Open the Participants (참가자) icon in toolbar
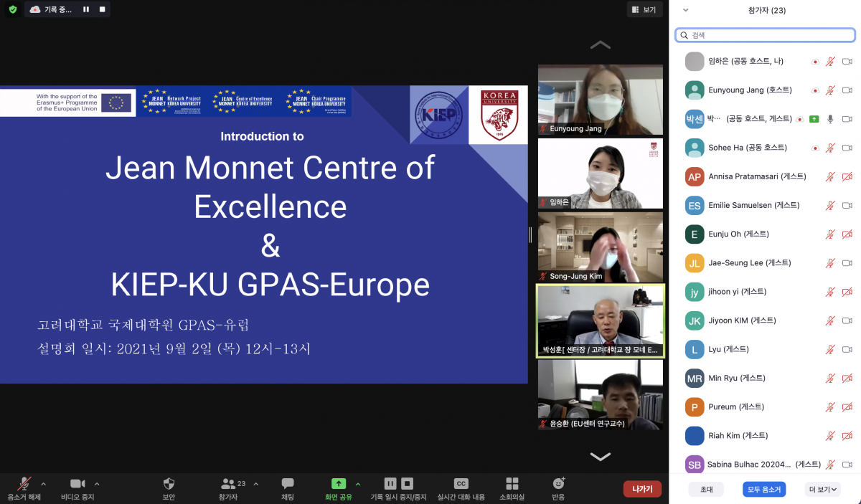Screen dimensions: 861x504 (229, 484)
